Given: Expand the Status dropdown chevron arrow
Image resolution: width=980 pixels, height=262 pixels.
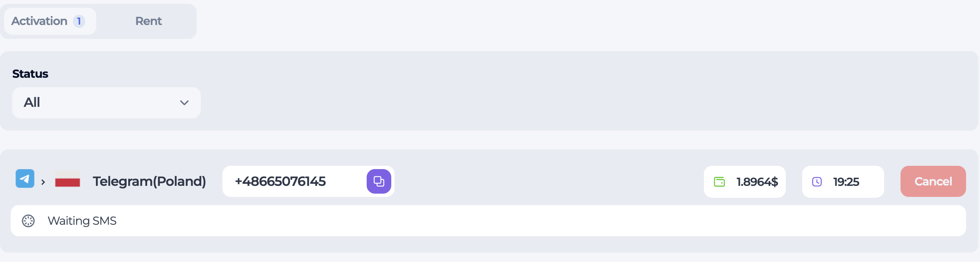Looking at the screenshot, I should [184, 103].
